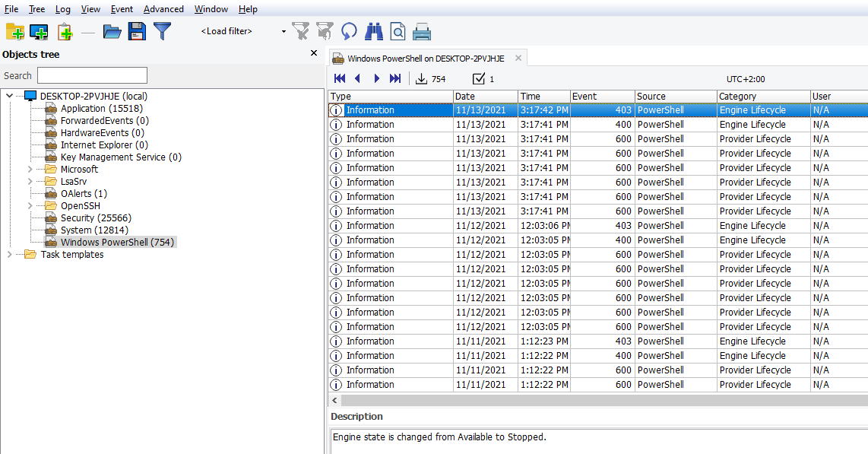Image resolution: width=868 pixels, height=454 pixels.
Task: Open the Load filter dropdown
Action: (x=284, y=31)
